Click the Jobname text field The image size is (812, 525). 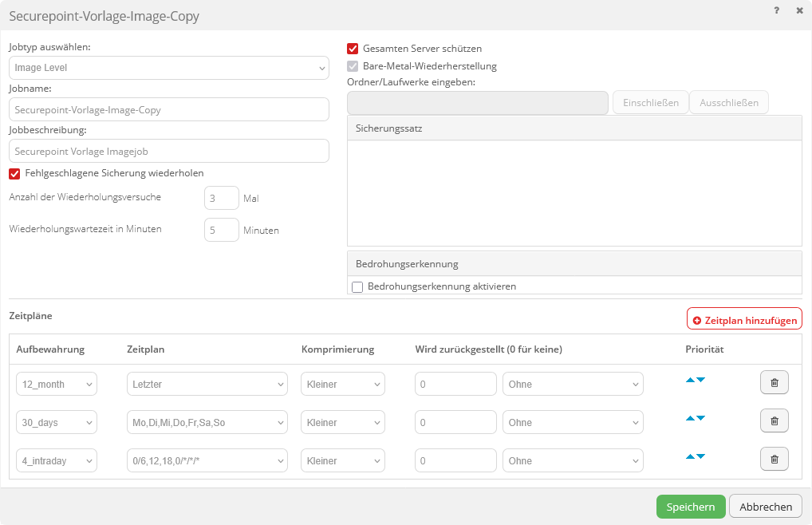(x=169, y=109)
